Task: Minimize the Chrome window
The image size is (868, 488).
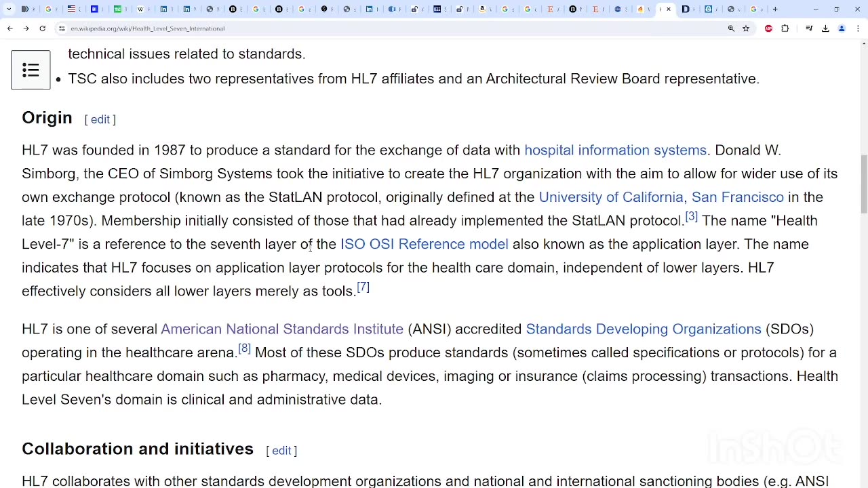Action: (x=816, y=9)
